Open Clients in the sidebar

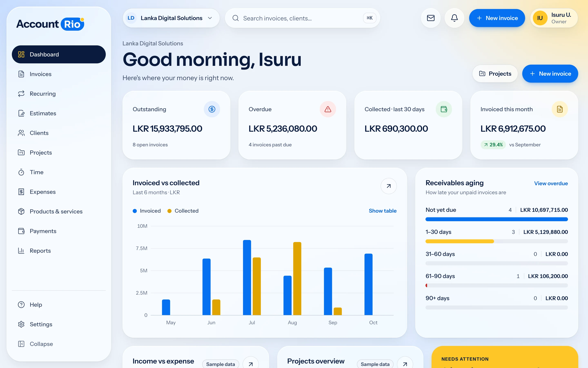point(59,133)
